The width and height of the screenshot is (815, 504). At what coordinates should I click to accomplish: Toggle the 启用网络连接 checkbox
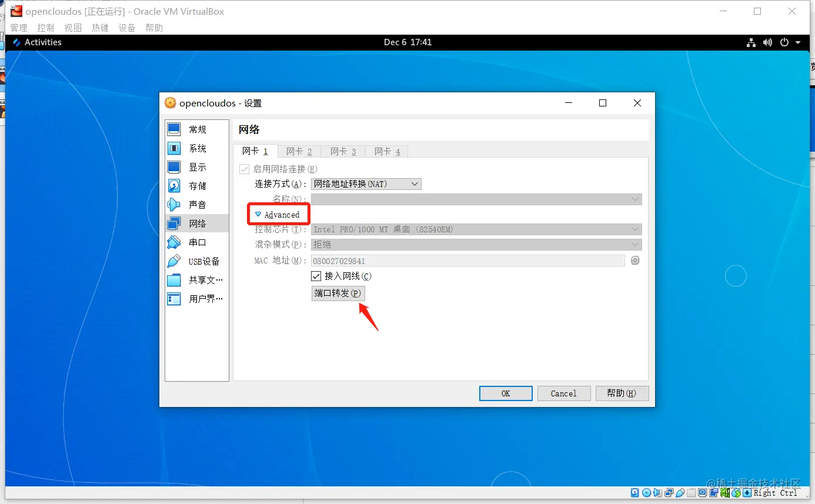click(x=245, y=169)
